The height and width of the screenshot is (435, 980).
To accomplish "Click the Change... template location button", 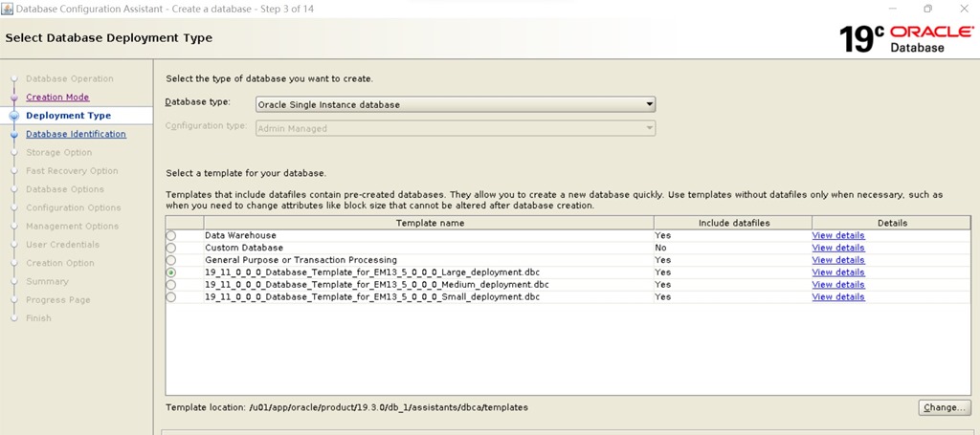I will [x=945, y=407].
